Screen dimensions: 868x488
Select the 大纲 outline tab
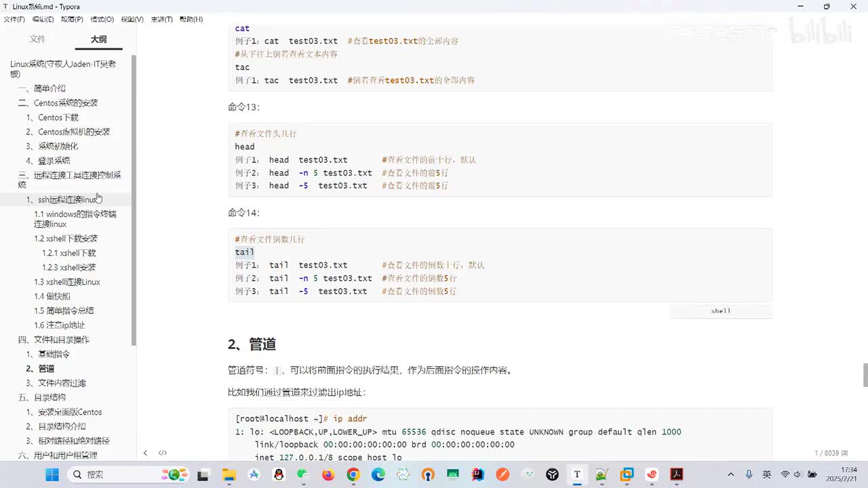pyautogui.click(x=99, y=39)
